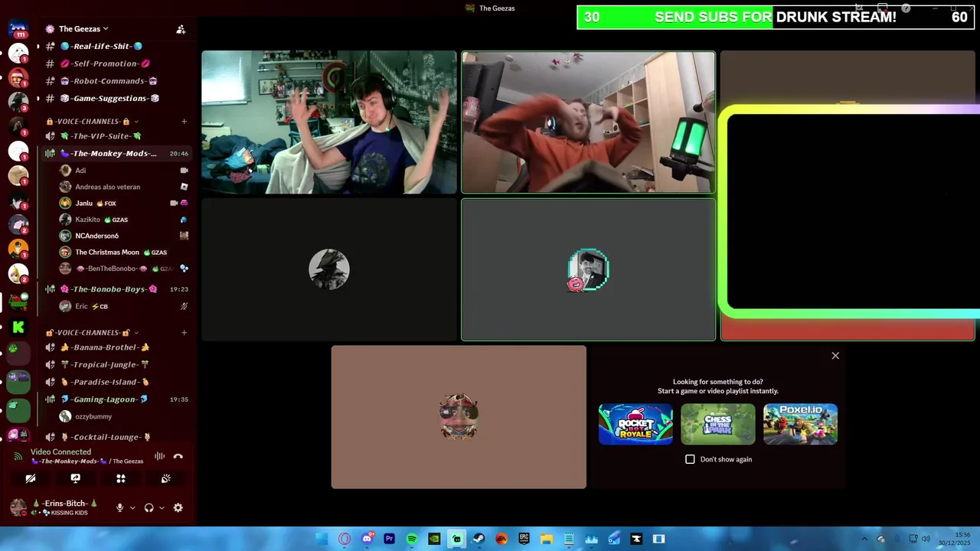The width and height of the screenshot is (980, 551).
Task: Mute the microphone
Action: point(119,507)
